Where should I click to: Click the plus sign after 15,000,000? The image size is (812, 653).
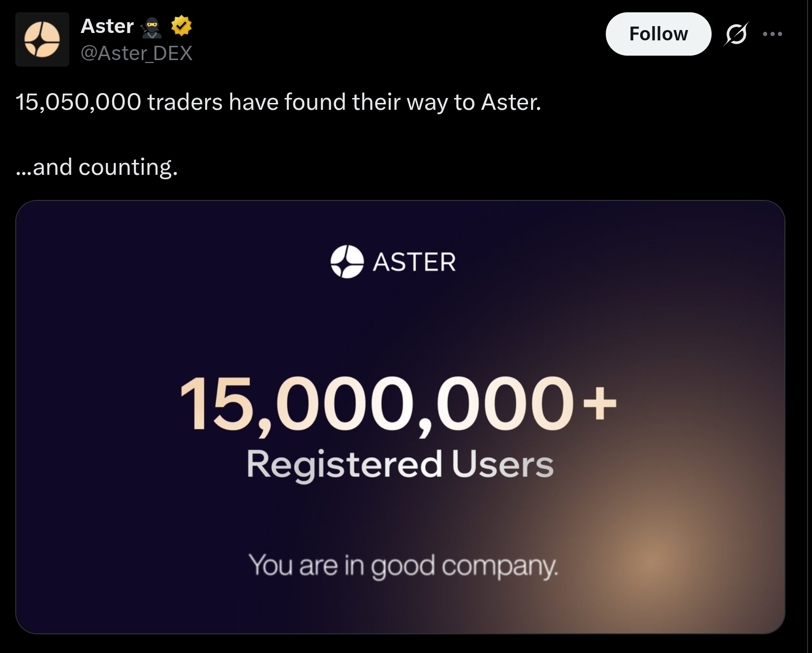(x=599, y=403)
